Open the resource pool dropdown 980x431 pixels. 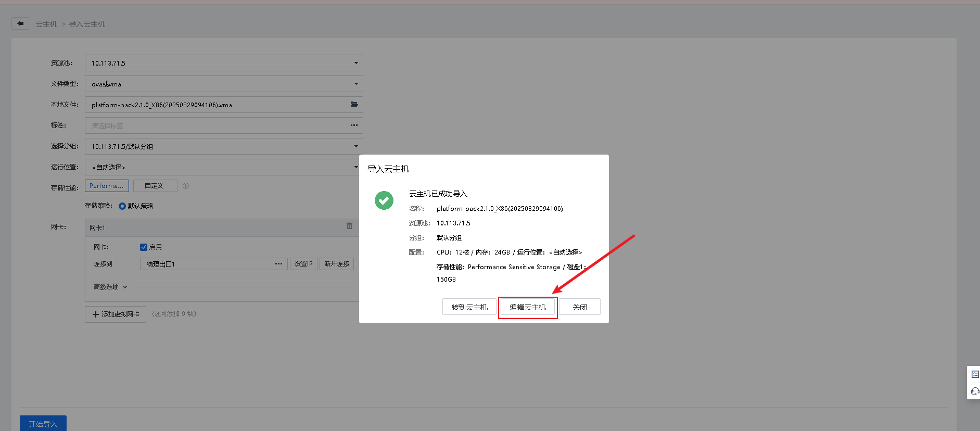coord(224,63)
